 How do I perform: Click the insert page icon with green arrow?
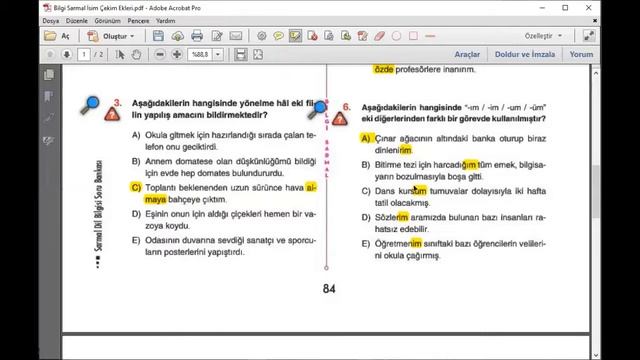point(346,36)
